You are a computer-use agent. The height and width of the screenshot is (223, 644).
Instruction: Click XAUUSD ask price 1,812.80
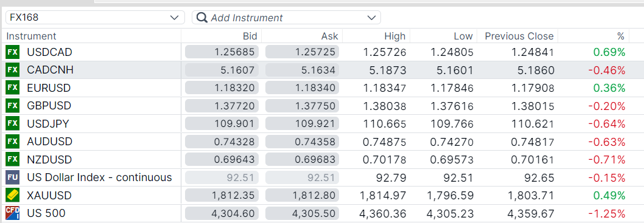coord(303,196)
